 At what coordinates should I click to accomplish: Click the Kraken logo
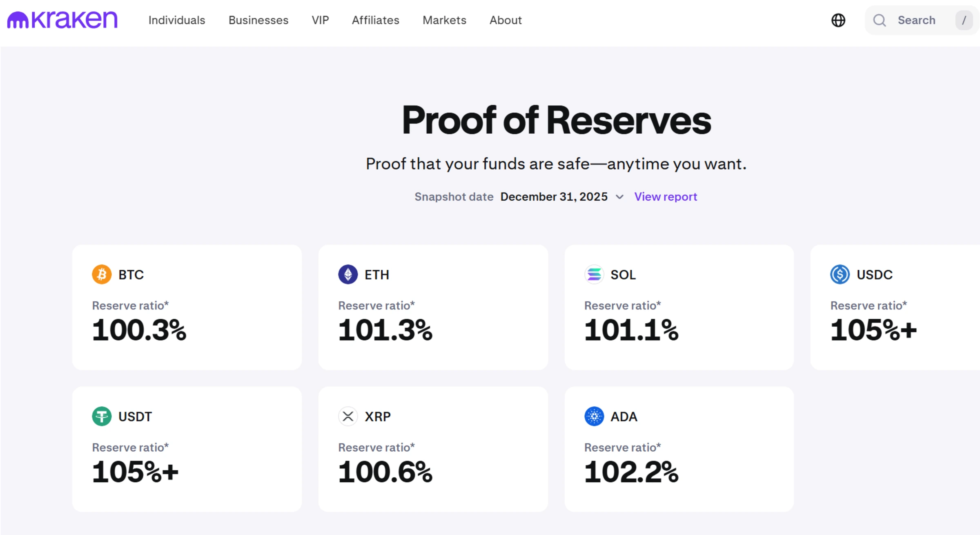[x=62, y=19]
